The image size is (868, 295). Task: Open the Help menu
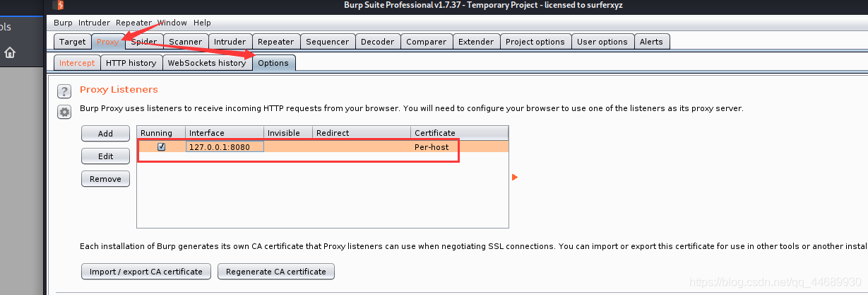(x=202, y=23)
